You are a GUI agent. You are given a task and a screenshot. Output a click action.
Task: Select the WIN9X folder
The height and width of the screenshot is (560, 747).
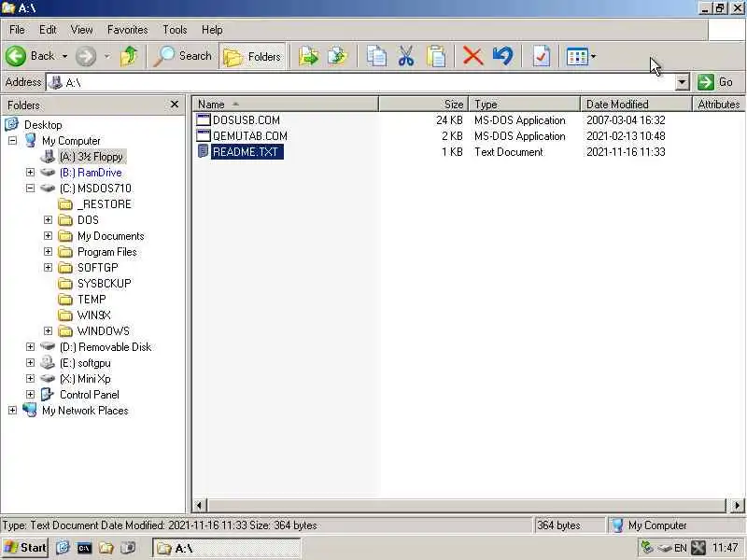point(94,315)
